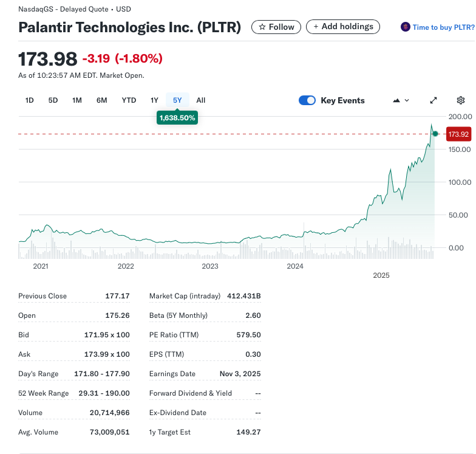This screenshot has height=454, width=476.
Task: Open the Time to buy PLTR? link
Action: coord(443,27)
